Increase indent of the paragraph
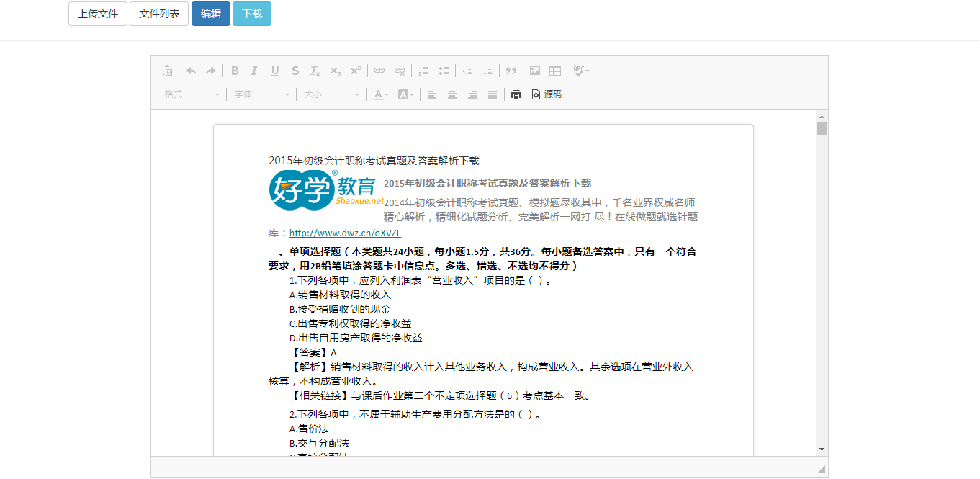 pyautogui.click(x=487, y=71)
